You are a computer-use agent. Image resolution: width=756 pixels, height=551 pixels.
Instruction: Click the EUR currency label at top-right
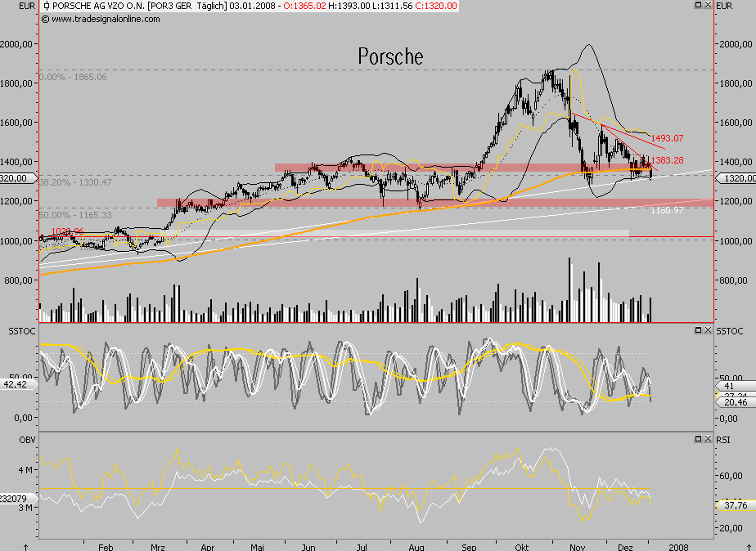(x=724, y=6)
